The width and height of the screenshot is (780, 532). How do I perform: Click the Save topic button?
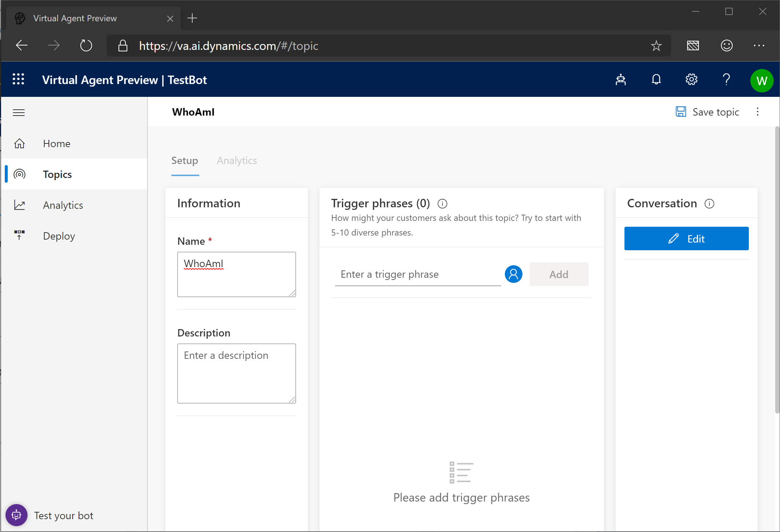coord(707,112)
